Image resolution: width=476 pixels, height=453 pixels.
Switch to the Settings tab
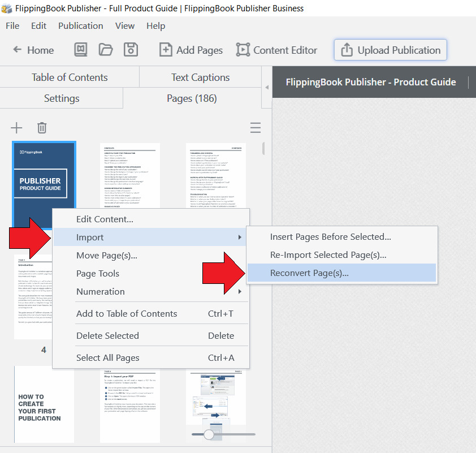tap(62, 98)
